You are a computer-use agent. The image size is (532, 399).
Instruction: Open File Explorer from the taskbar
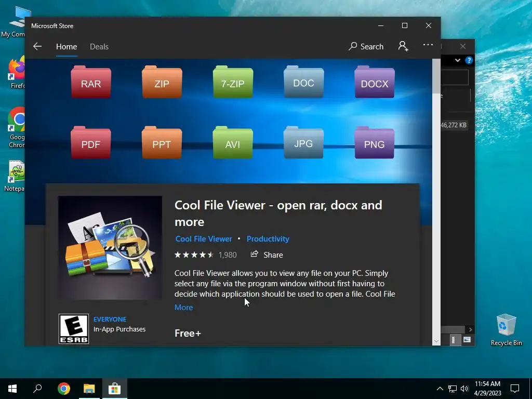(x=89, y=389)
